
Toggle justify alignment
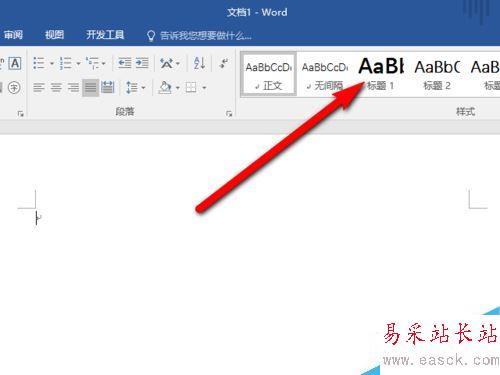point(90,88)
